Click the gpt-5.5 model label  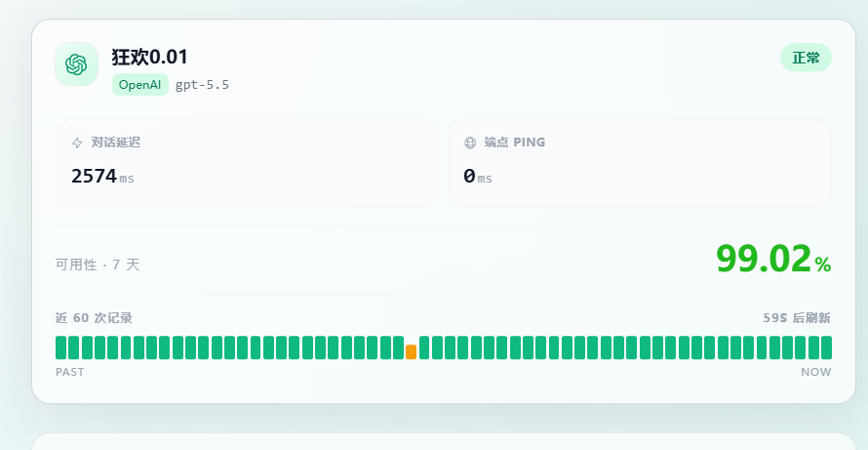pyautogui.click(x=202, y=85)
